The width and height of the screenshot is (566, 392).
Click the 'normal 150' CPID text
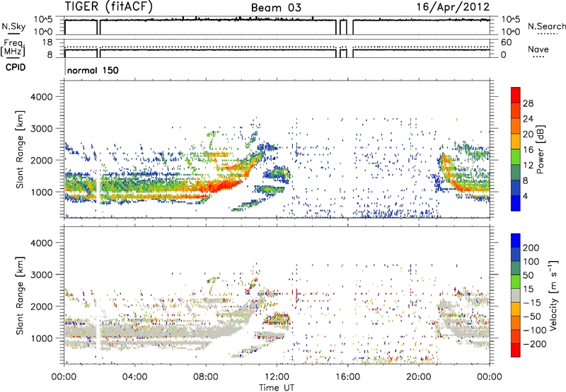click(93, 70)
